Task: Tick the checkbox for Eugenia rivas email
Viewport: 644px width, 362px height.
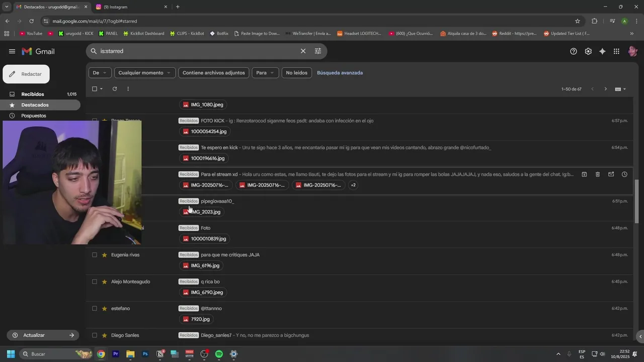Action: [x=95, y=255]
